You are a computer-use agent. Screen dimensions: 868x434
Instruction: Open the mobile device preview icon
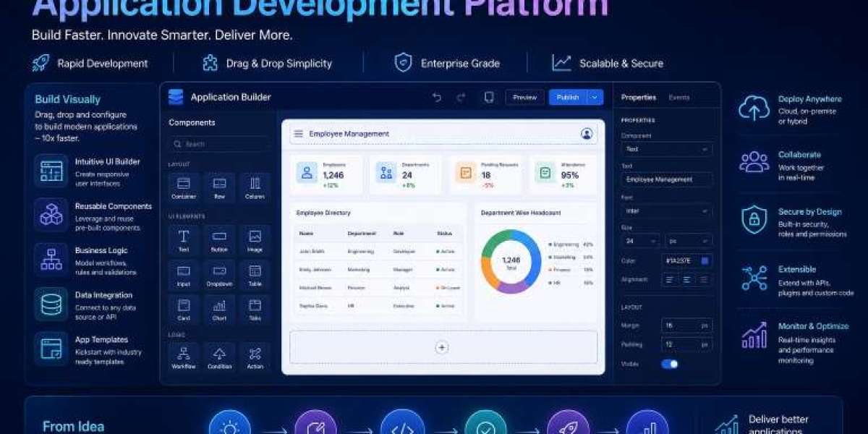click(x=489, y=97)
